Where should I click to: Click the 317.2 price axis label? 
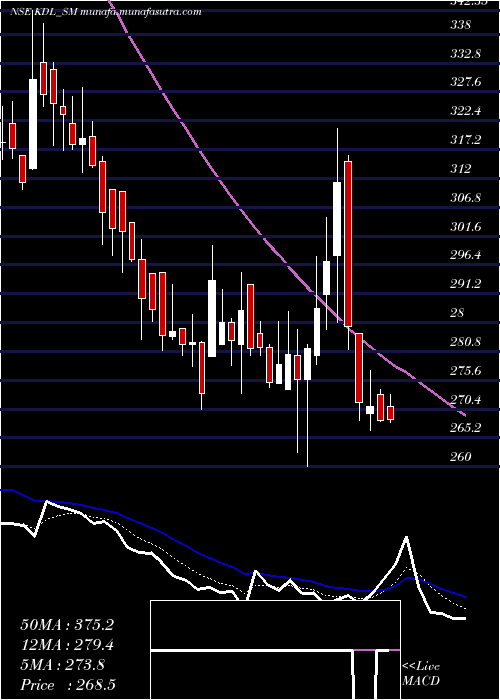coord(465,140)
